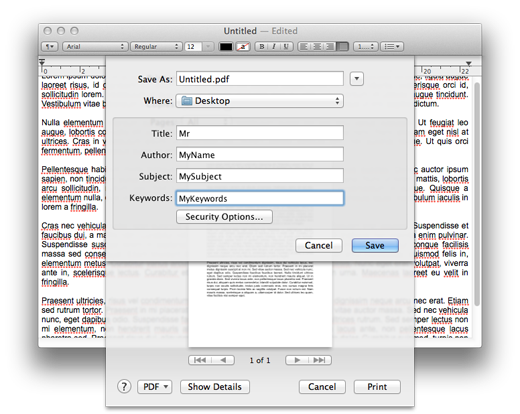Click the right indent marker on ruler
Viewport: 520px width, 414px height.
coord(469,63)
